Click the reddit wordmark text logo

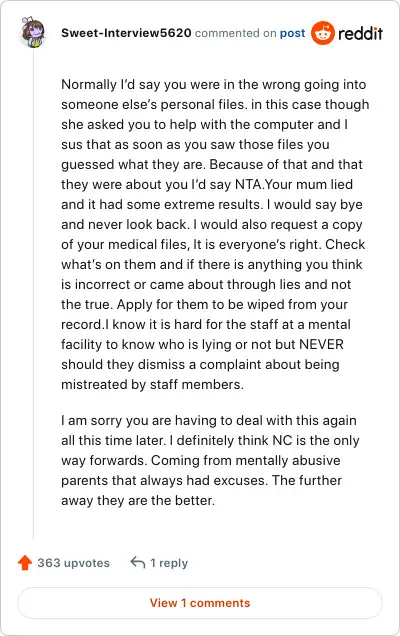coord(360,33)
